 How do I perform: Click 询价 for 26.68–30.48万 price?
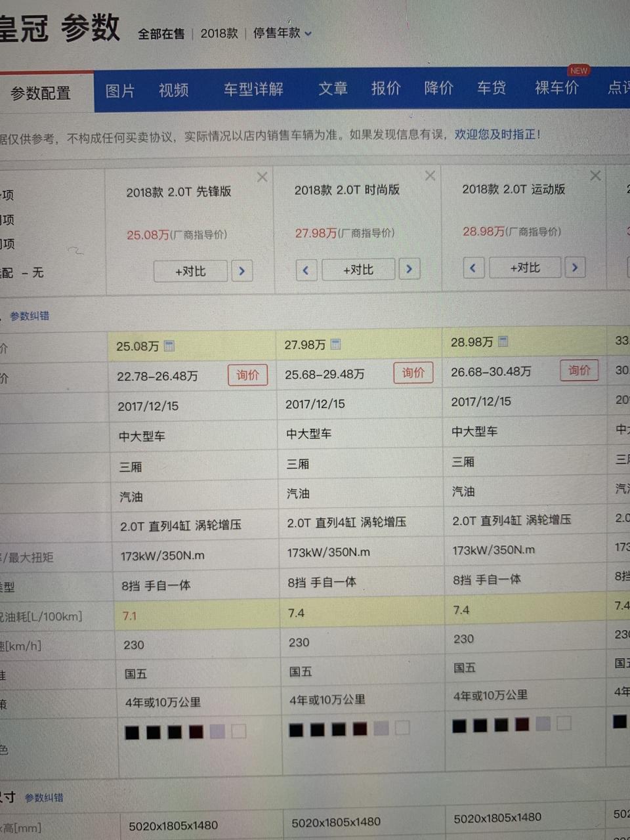(x=579, y=370)
